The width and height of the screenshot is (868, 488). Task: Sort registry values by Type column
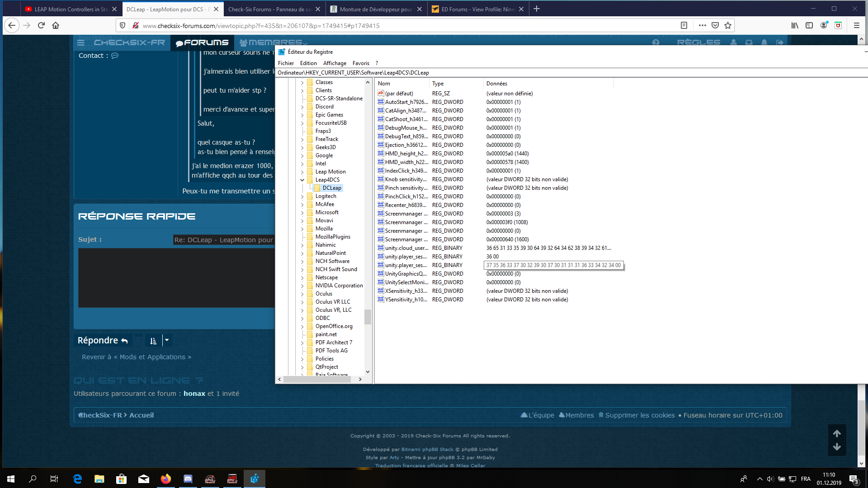456,84
